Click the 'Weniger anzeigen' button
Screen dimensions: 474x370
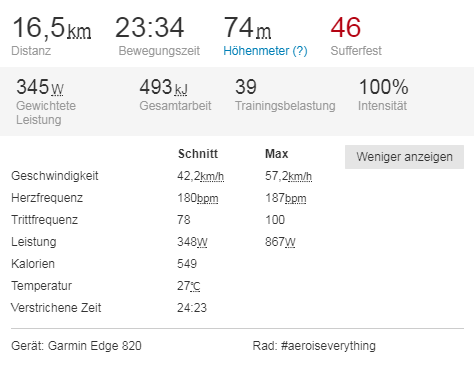[404, 157]
